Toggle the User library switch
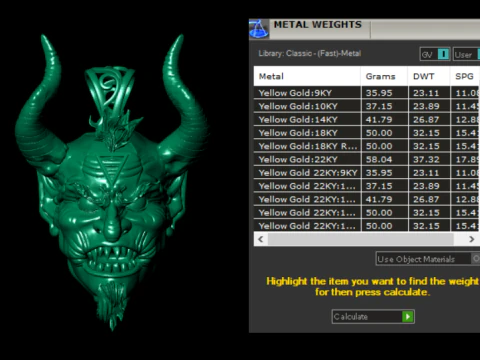The image size is (480, 360). pos(467,54)
